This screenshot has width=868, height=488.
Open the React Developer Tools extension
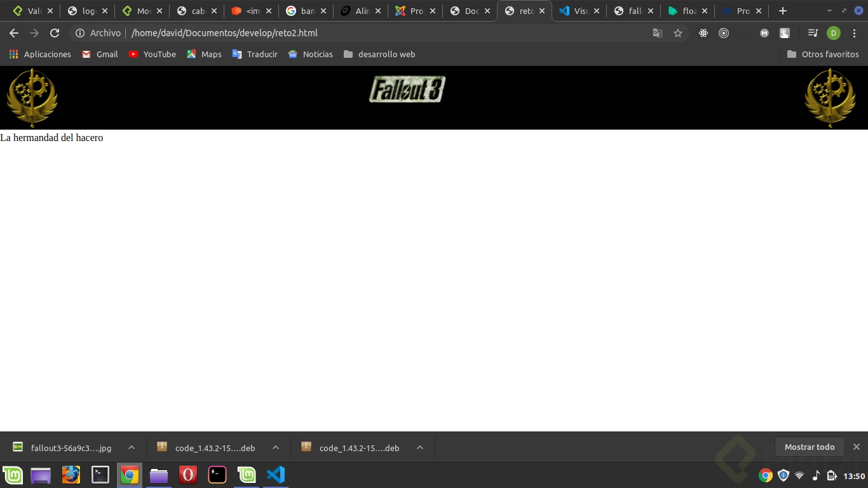[x=703, y=33]
